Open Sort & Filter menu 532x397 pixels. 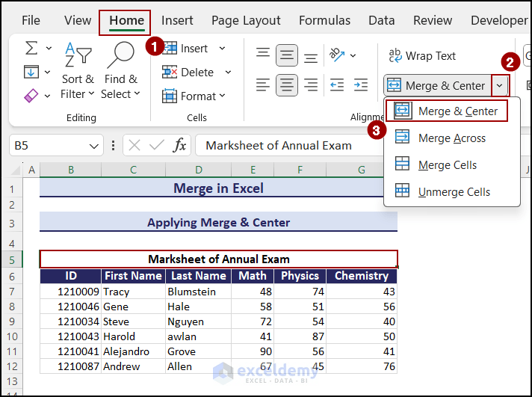click(78, 70)
